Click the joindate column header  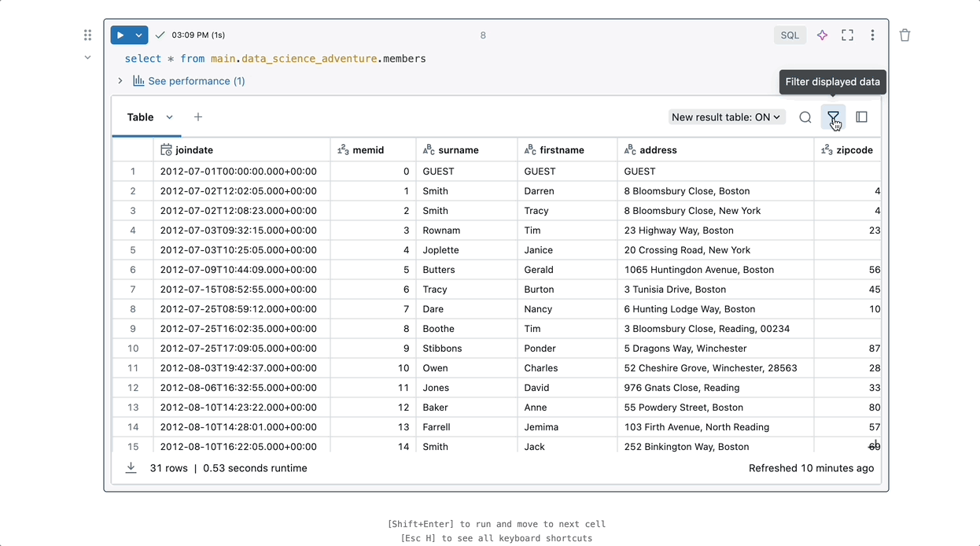[x=194, y=150]
